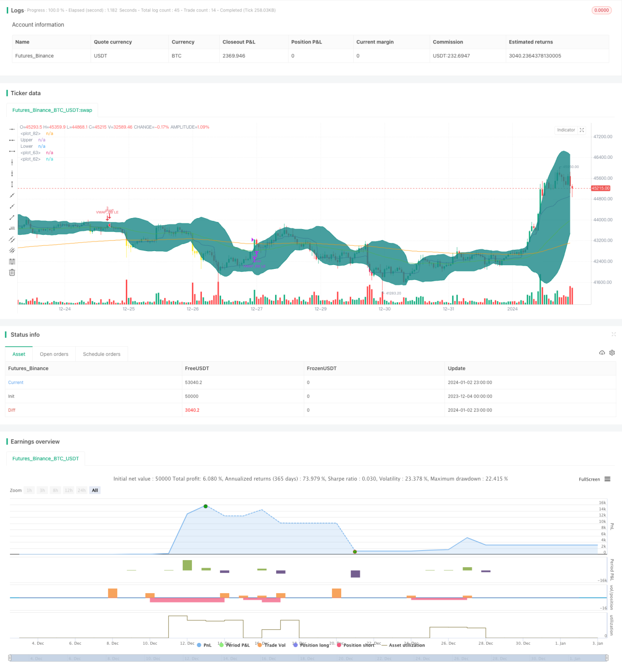
Task: Open the Indicator panel button
Action: 566,130
